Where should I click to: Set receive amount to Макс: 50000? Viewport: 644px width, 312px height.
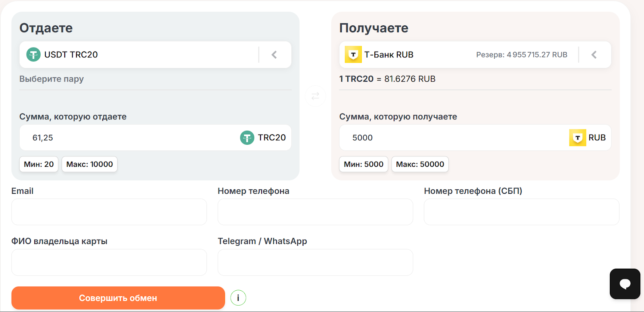click(x=420, y=164)
